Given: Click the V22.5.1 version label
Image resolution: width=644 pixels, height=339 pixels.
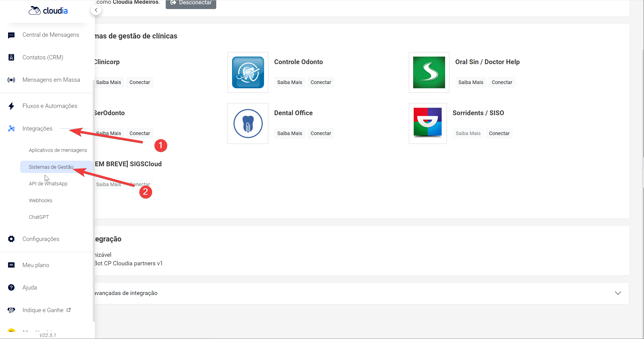Looking at the screenshot, I should coord(48,335).
